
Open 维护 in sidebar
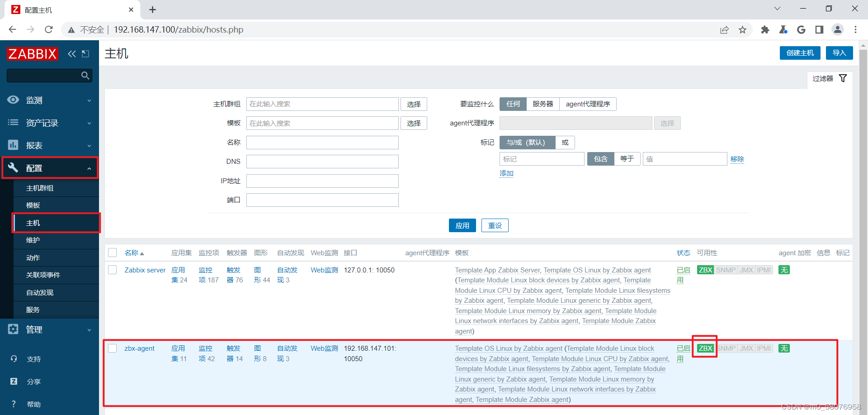(56, 240)
